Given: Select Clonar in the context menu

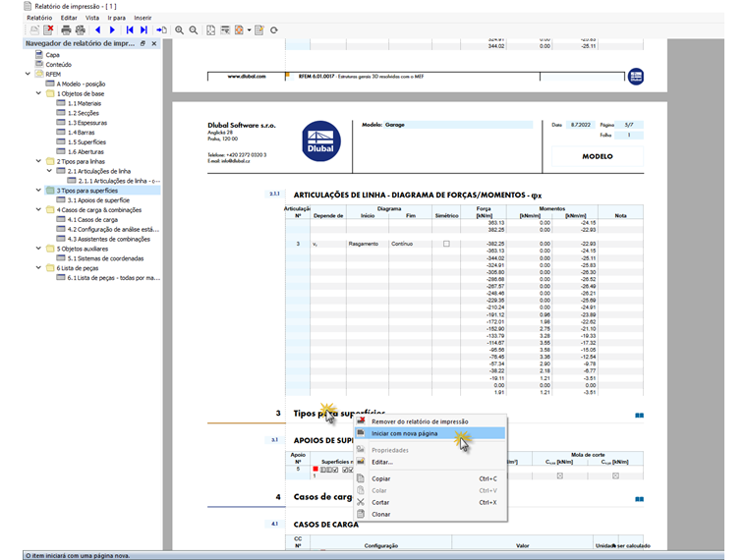Looking at the screenshot, I should click(x=431, y=514).
